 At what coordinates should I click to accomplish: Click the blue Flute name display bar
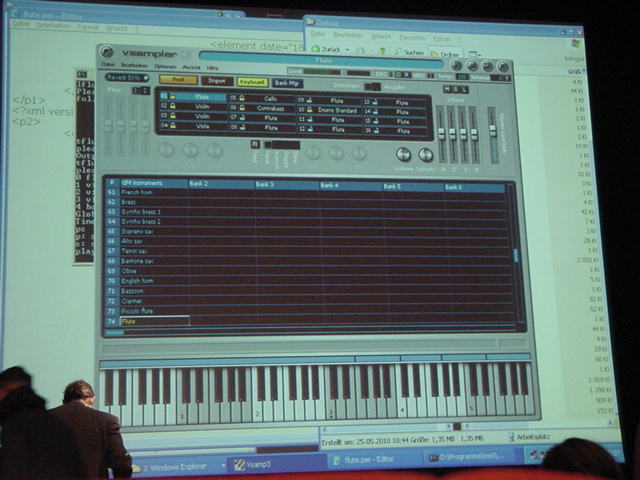coord(321,60)
